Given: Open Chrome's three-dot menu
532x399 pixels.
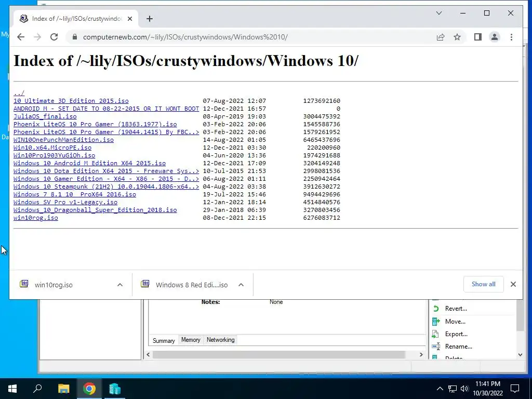Looking at the screenshot, I should pos(511,37).
